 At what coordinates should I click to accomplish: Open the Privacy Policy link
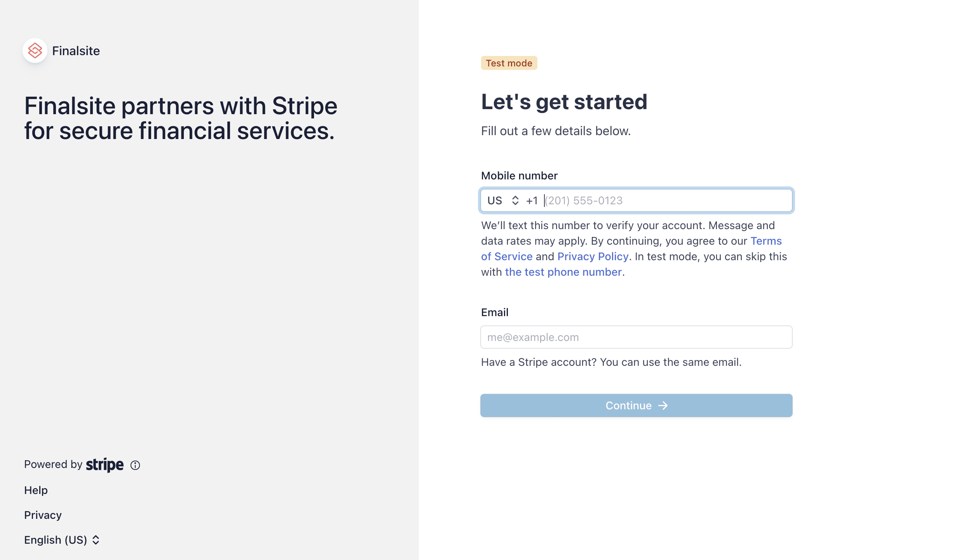pyautogui.click(x=593, y=257)
